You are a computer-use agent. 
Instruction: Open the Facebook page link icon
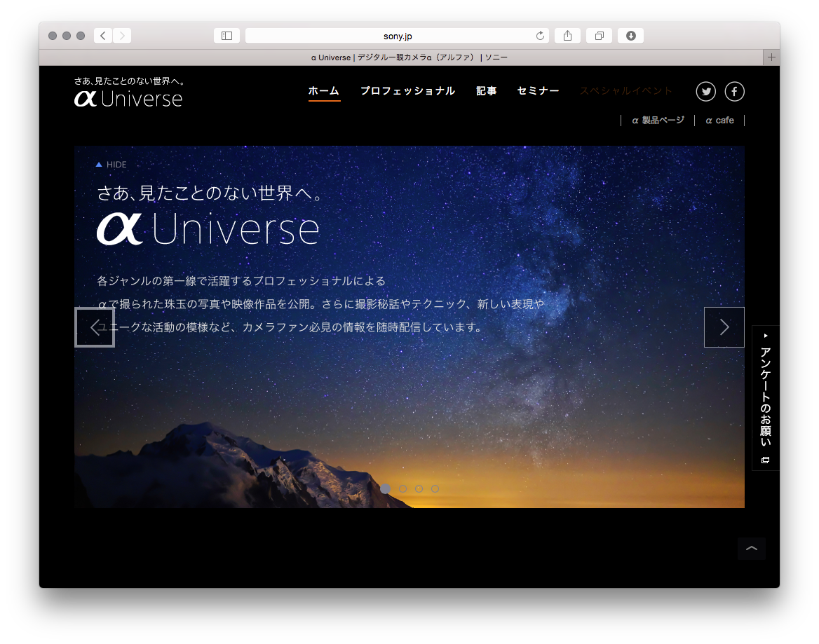(734, 91)
